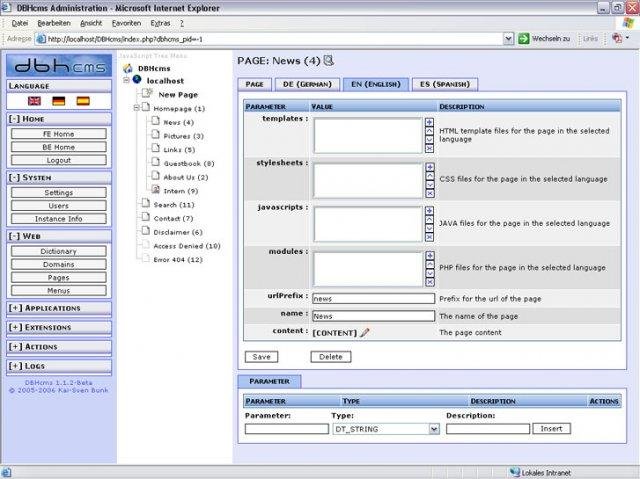This screenshot has height=479, width=640.
Task: Open the Extras menu
Action: coord(160,23)
